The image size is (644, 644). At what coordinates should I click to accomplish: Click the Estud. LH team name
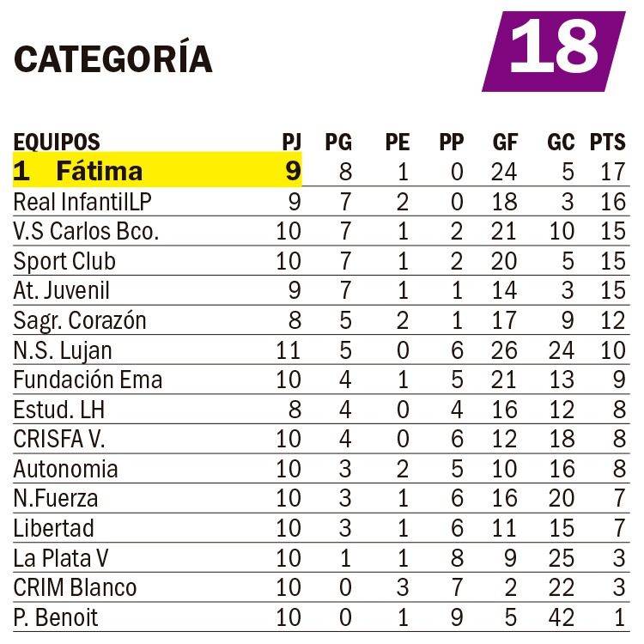(x=58, y=410)
